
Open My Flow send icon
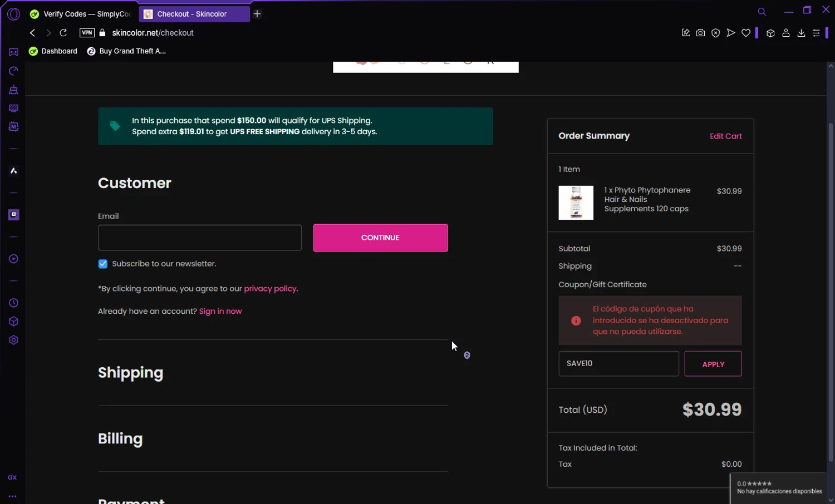[x=731, y=33]
